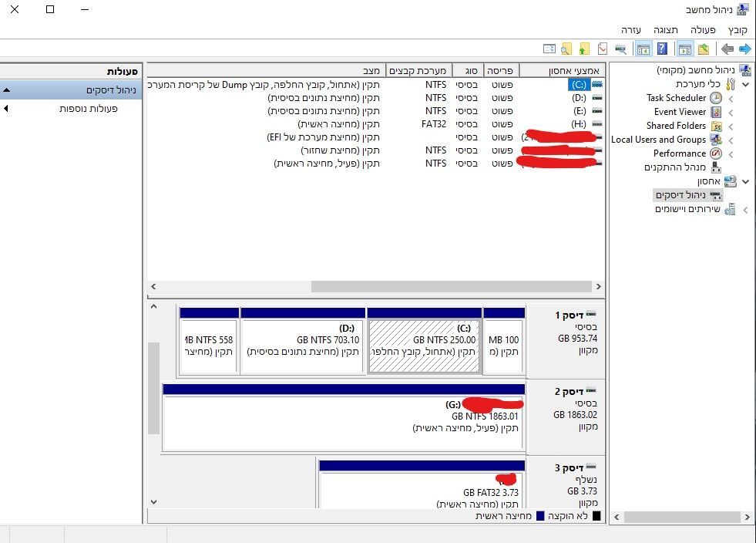Sort by פריסה column header
Image resolution: width=756 pixels, height=543 pixels.
click(500, 70)
